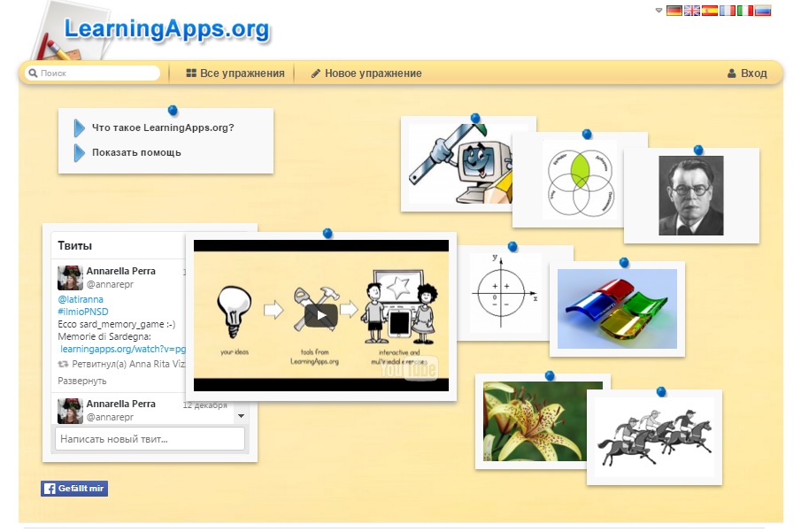Play the LearningApps YouTube video
Image resolution: width=801 pixels, height=532 pixels.
tap(320, 315)
